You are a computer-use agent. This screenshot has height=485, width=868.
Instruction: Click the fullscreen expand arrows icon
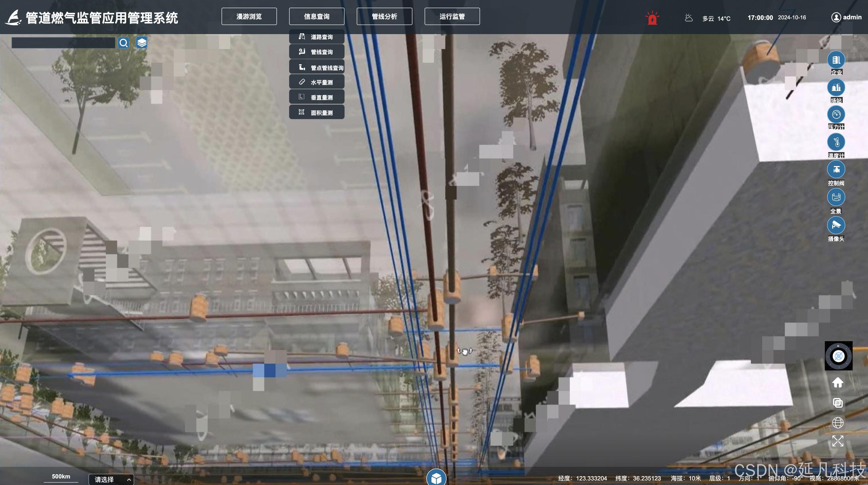click(x=838, y=441)
